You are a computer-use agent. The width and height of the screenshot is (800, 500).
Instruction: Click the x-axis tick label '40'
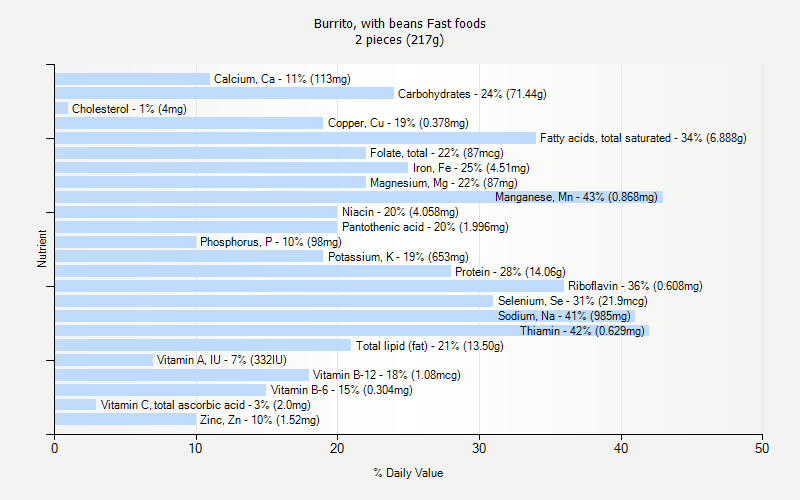[620, 448]
